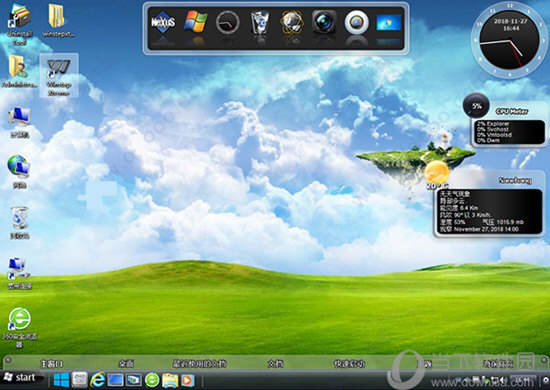Click the round white gauge icon in the dock
The height and width of the screenshot is (390, 550).
pos(356,22)
